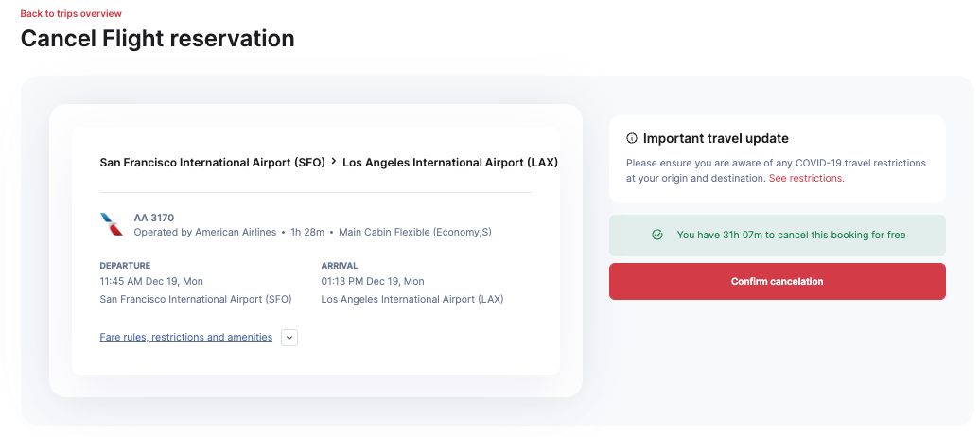Click the green checkmark circle icon
Screen dimensions: 980x437
[x=657, y=236]
